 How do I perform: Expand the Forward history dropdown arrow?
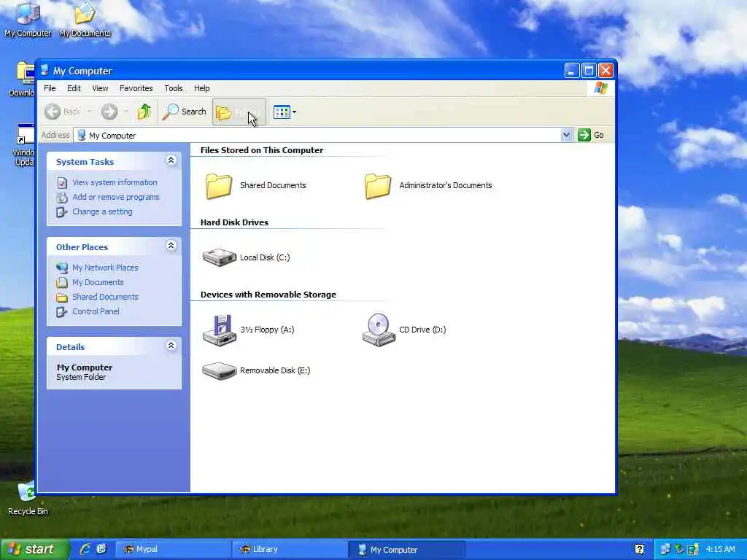(x=125, y=112)
